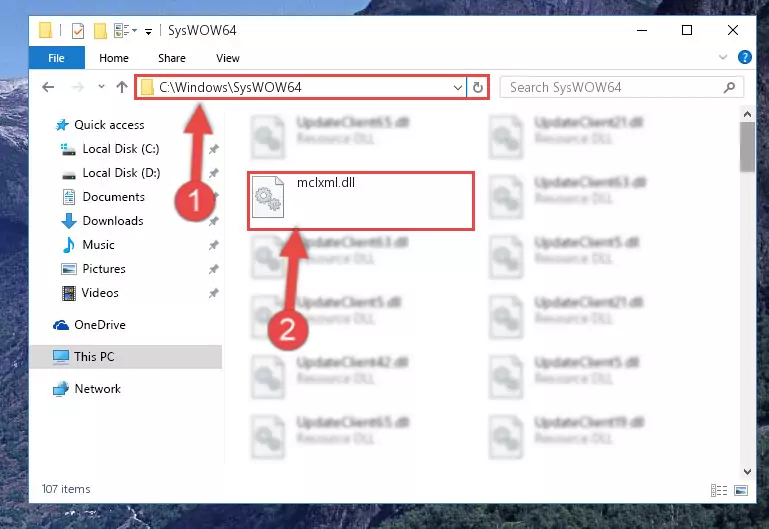The image size is (769, 529).
Task: Minimize the SysWOW64 window
Action: (641, 30)
